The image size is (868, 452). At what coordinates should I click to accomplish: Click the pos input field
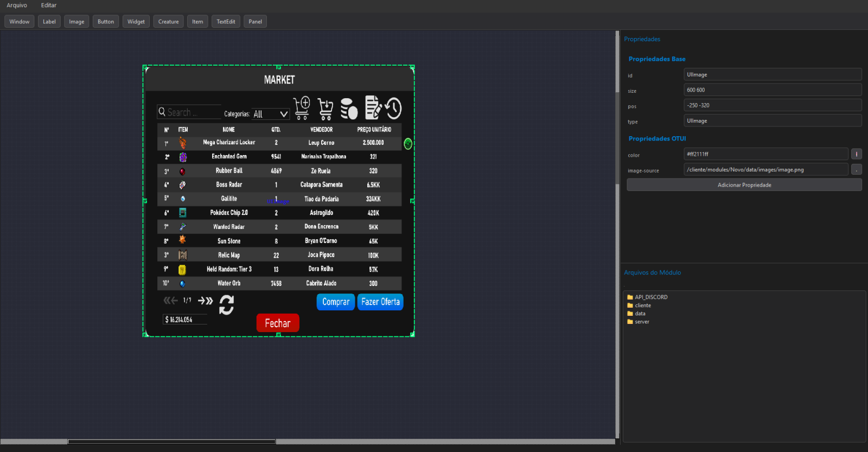pos(773,105)
